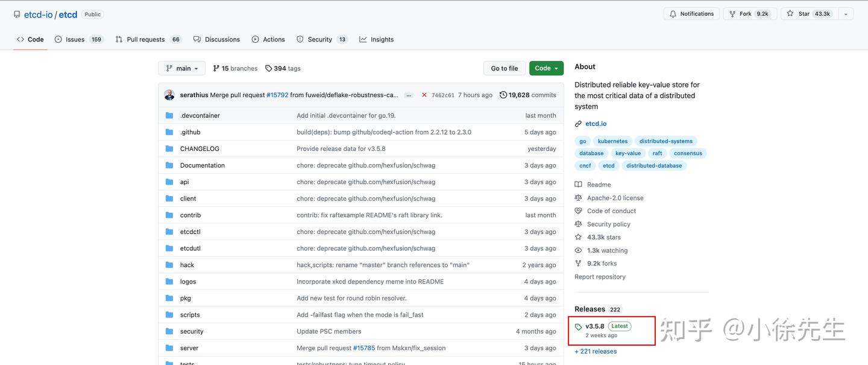Click the v3.5.8 release tag icon
The width and height of the screenshot is (868, 365).
coord(579,327)
